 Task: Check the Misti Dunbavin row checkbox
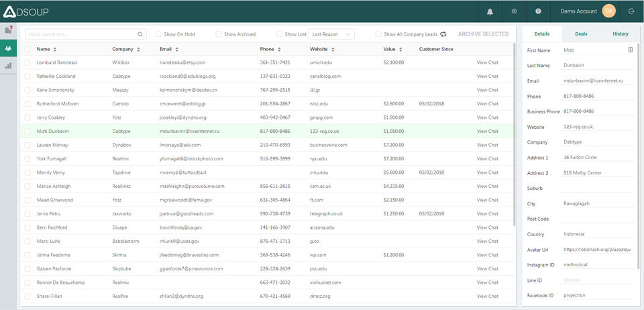click(x=28, y=132)
